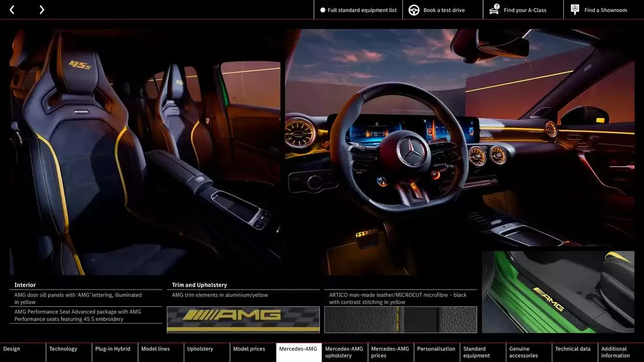This screenshot has height=362, width=644.
Task: Open Find your A-Class link
Action: coord(525,10)
